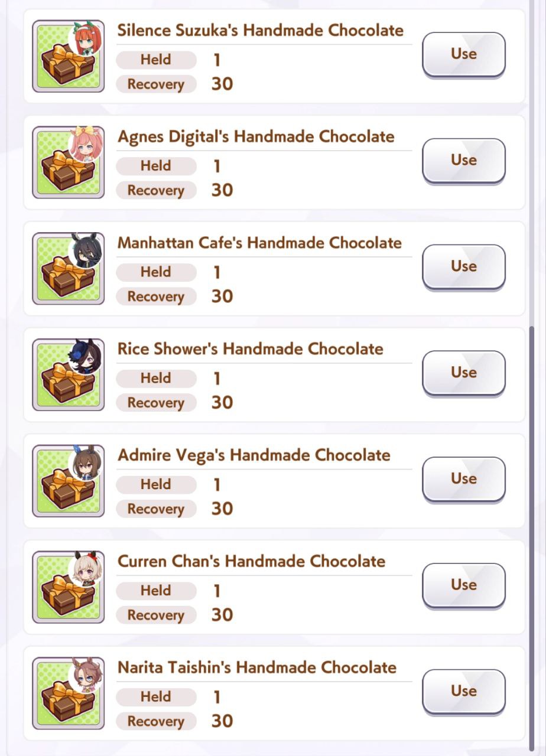Use Admire Vega's Handmade Chocolate

(464, 480)
